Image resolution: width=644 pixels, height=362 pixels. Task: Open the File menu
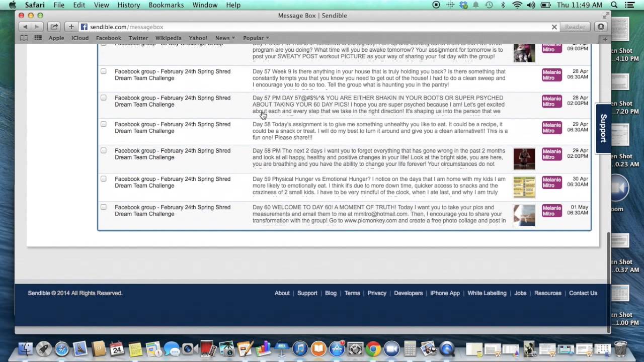coord(59,5)
